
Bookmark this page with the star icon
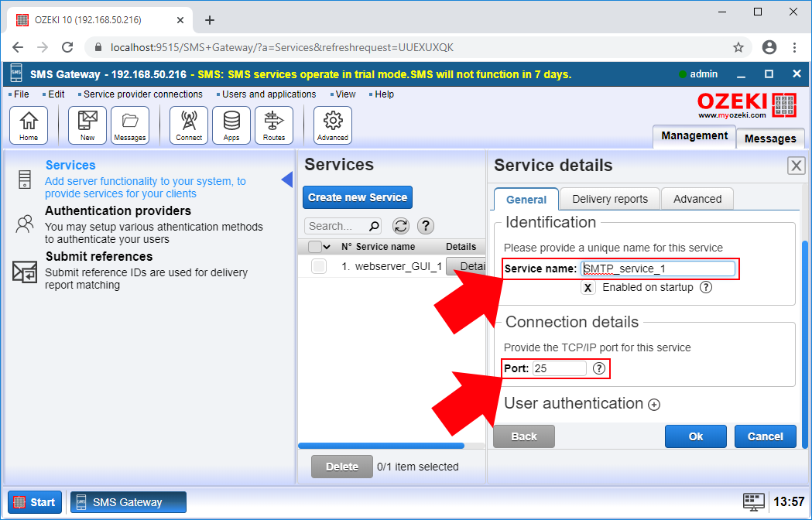tap(738, 48)
